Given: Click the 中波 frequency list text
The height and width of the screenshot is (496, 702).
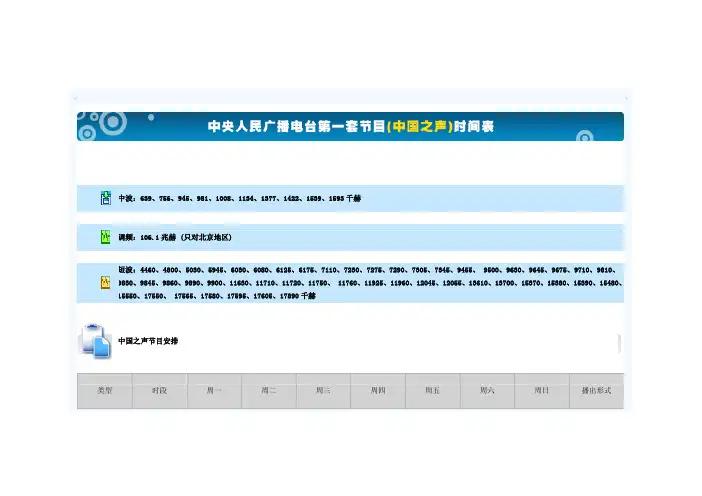Looking at the screenshot, I should 239,199.
